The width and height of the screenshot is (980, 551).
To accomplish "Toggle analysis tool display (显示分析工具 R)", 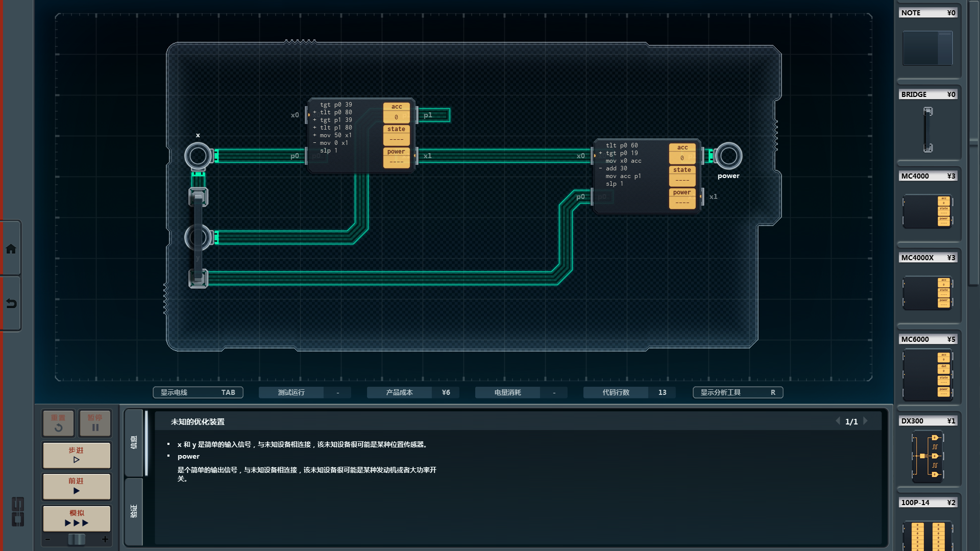I will click(738, 392).
